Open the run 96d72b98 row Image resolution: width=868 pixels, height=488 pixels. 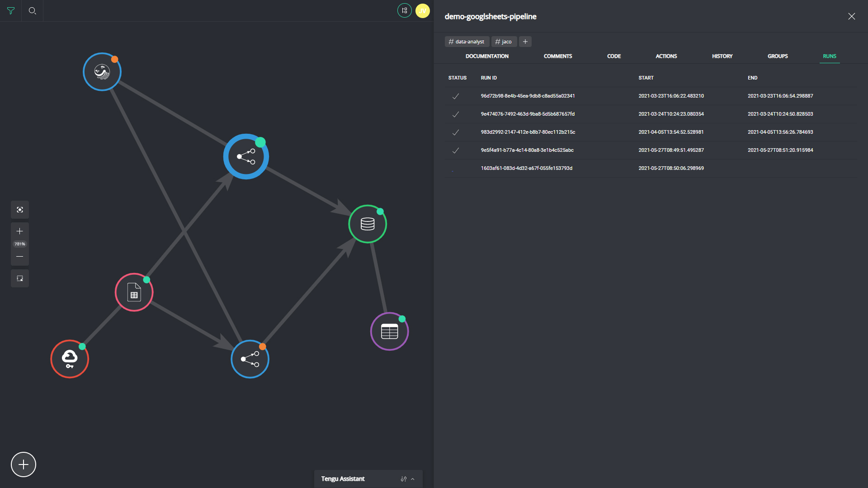click(x=528, y=96)
